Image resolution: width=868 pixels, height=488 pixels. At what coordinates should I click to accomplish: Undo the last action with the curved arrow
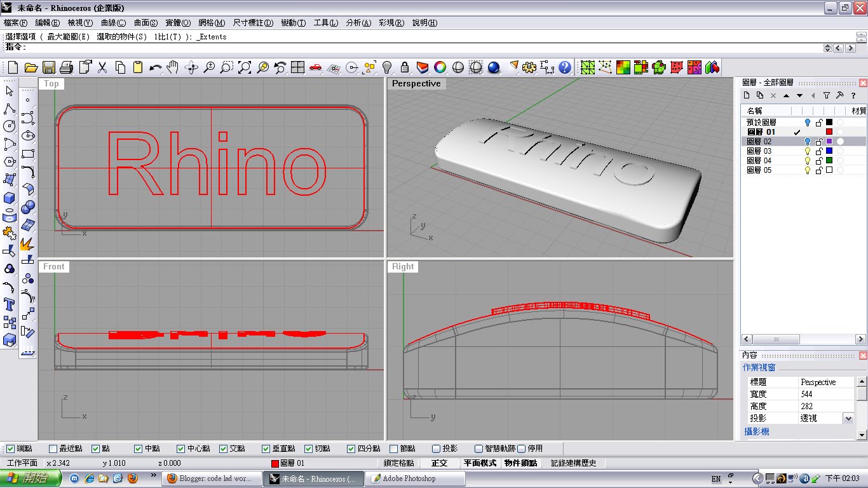[x=155, y=67]
